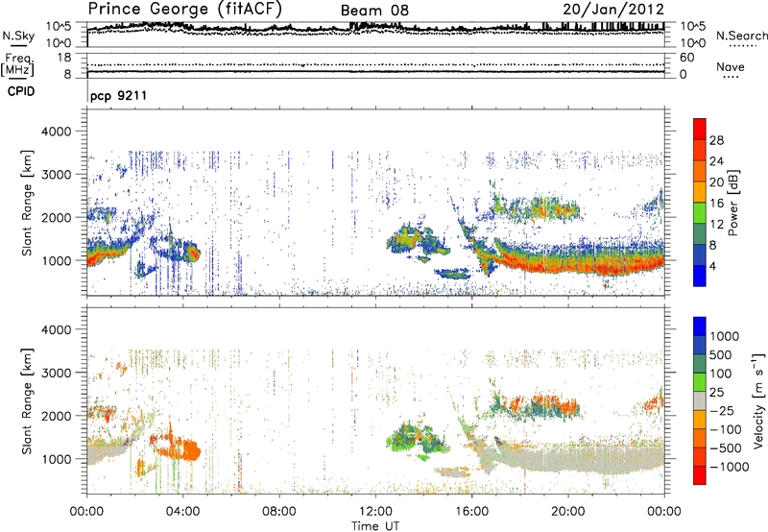Click the '-25' tick on velocity colorbar
This screenshot has width=768, height=532.
[x=722, y=410]
